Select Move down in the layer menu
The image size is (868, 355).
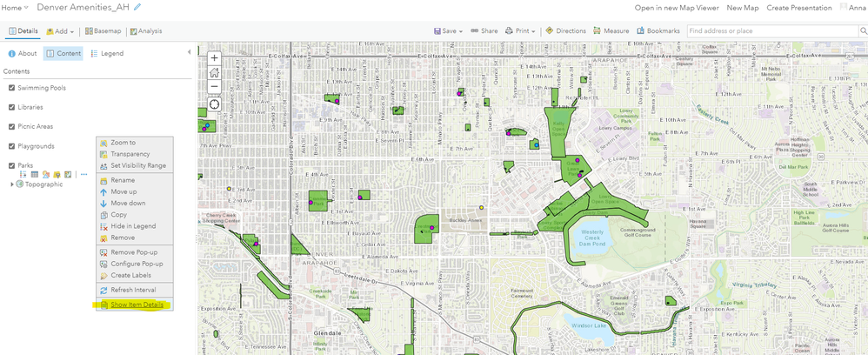(x=128, y=204)
